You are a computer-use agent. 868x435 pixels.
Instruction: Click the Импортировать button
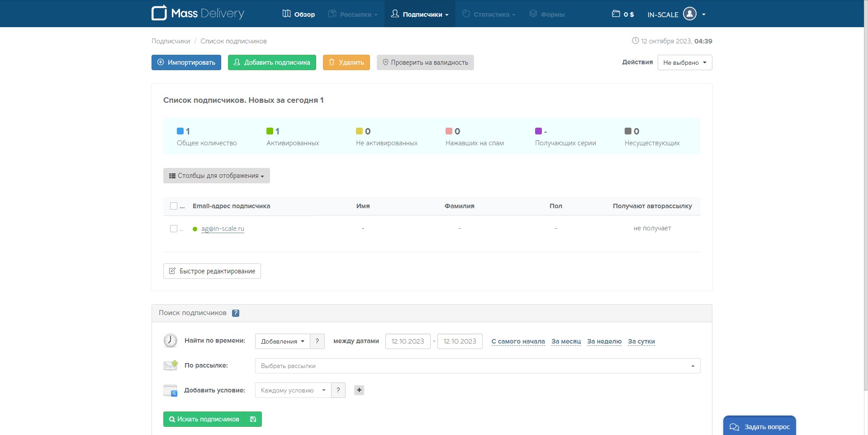click(186, 62)
